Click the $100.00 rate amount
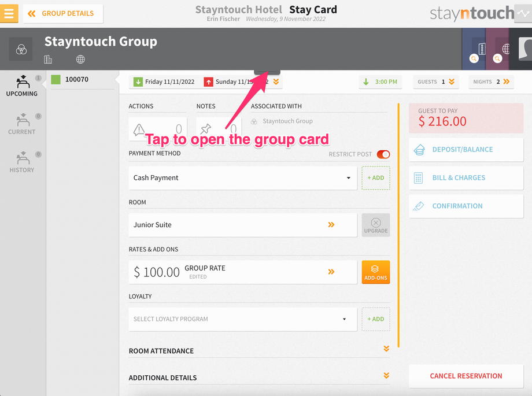This screenshot has height=396, width=532. point(156,272)
